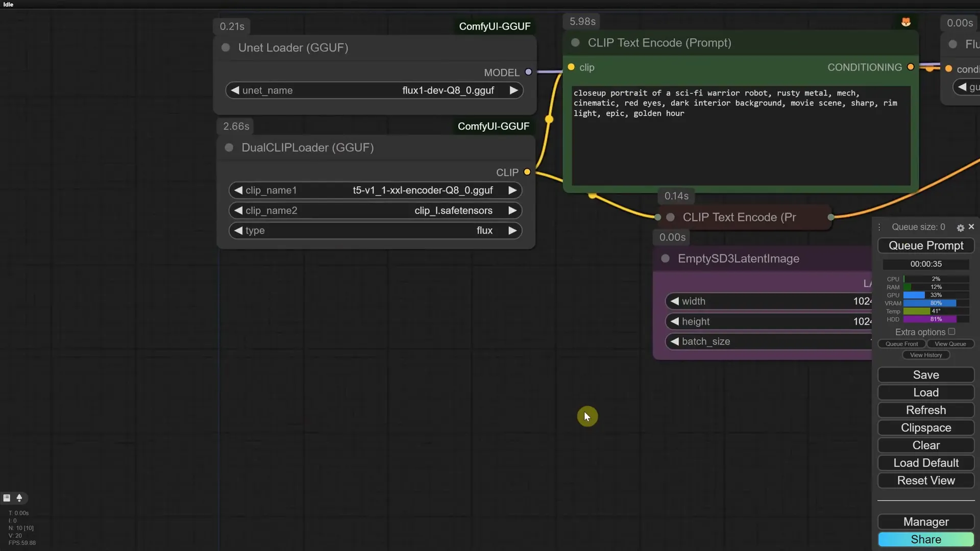The height and width of the screenshot is (551, 980).
Task: Click the Load Default button
Action: point(925,463)
